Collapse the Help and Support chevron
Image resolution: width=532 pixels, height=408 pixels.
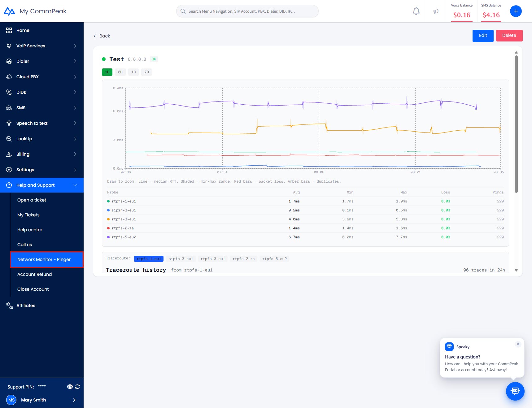[x=75, y=185]
